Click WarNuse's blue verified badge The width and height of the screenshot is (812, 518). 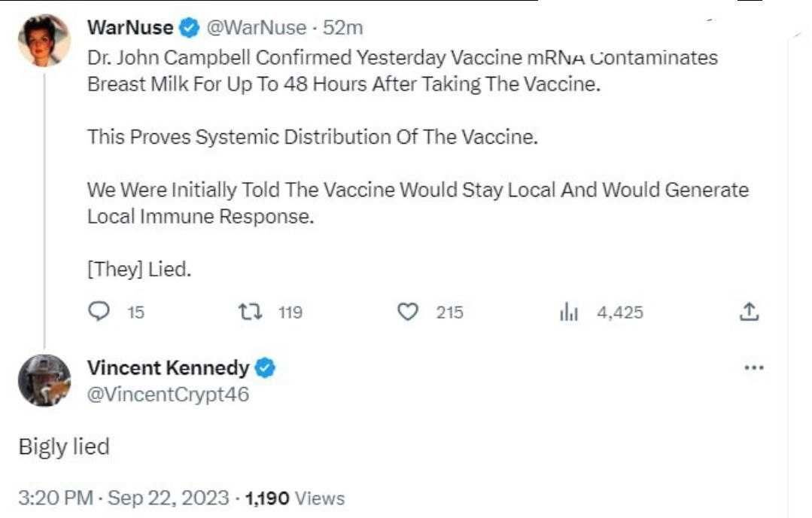pyautogui.click(x=189, y=29)
